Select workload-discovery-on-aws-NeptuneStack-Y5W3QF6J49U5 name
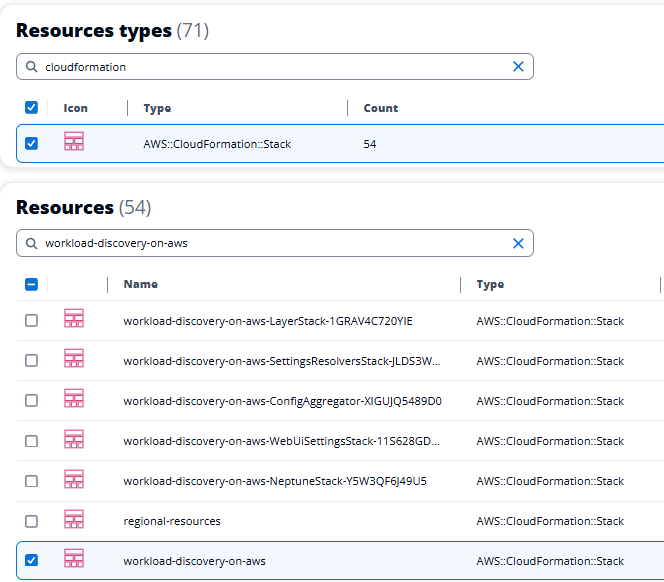This screenshot has width=664, height=582. [275, 482]
